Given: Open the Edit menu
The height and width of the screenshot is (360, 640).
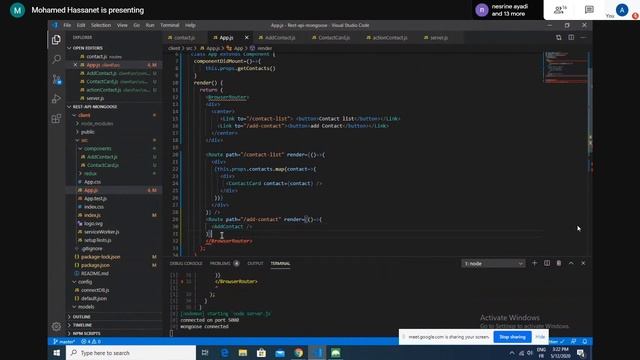Looking at the screenshot, I should (81, 25).
